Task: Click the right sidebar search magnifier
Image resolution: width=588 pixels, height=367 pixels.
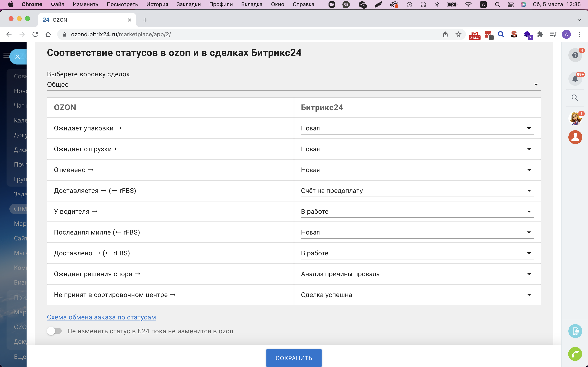Action: pyautogui.click(x=575, y=98)
